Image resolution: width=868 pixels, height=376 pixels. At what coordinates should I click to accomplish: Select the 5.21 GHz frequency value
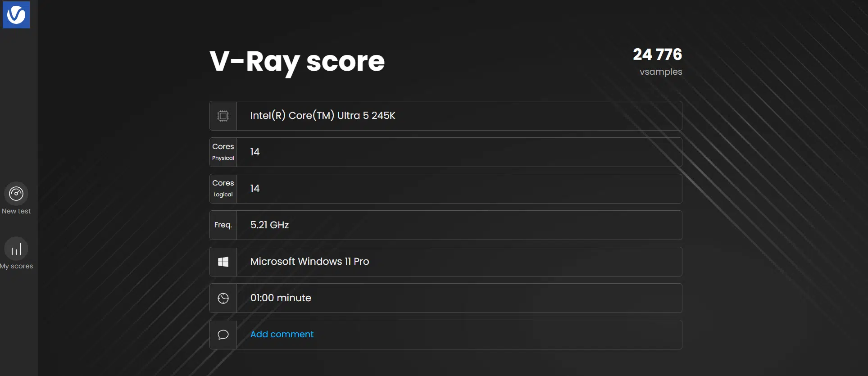click(x=269, y=225)
